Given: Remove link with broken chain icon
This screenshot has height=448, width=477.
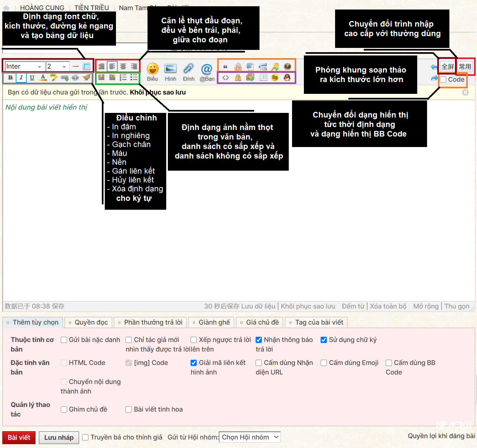Looking at the screenshot, I should pyautogui.click(x=75, y=77).
